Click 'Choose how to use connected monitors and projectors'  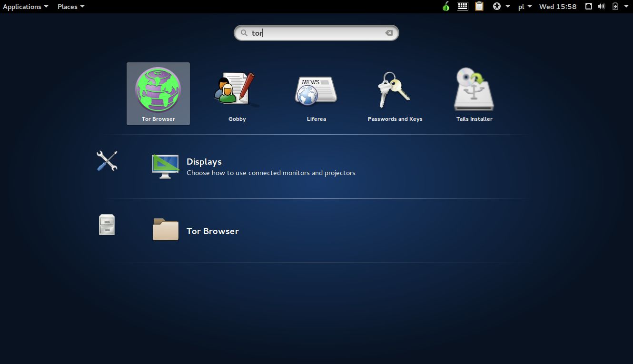coord(271,173)
